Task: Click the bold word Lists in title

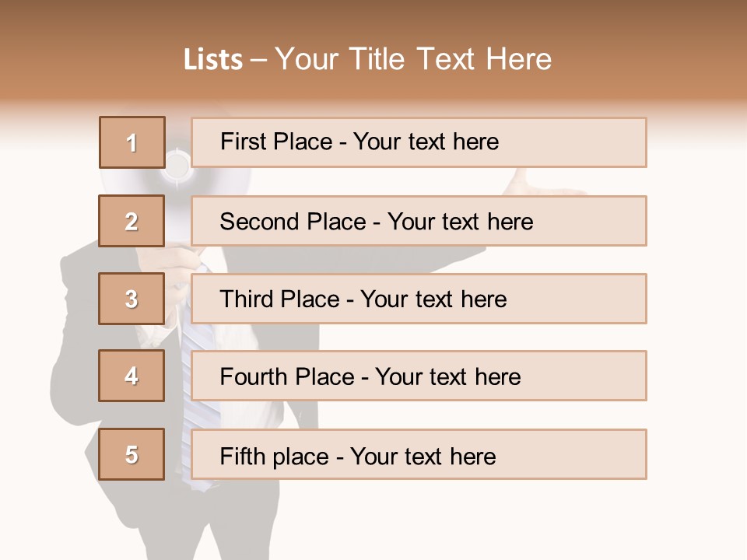Action: click(213, 60)
